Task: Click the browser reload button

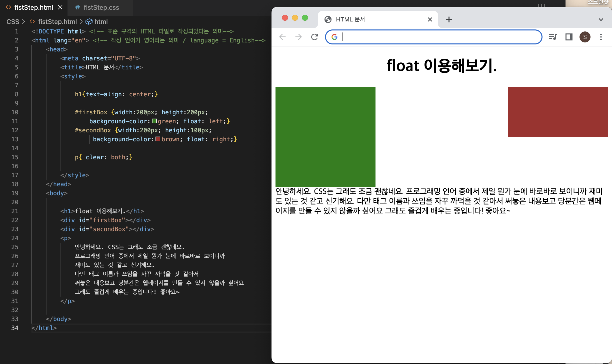Action: [314, 37]
